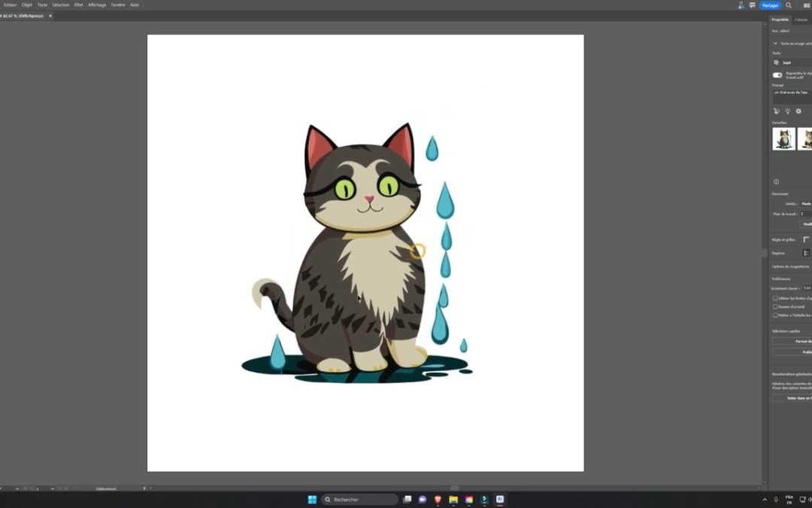Switch to the Propriétés panel tab
This screenshot has height=508, width=812.
(x=780, y=19)
